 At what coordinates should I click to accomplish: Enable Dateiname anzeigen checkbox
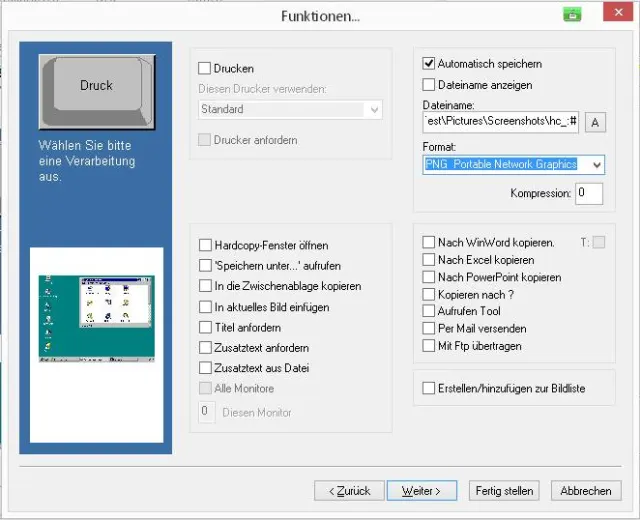click(x=429, y=85)
